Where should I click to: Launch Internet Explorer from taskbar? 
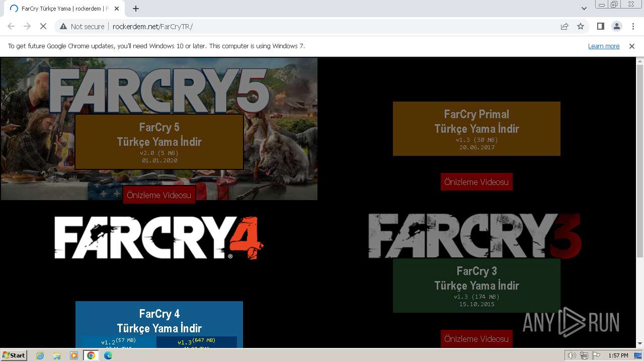point(40,355)
